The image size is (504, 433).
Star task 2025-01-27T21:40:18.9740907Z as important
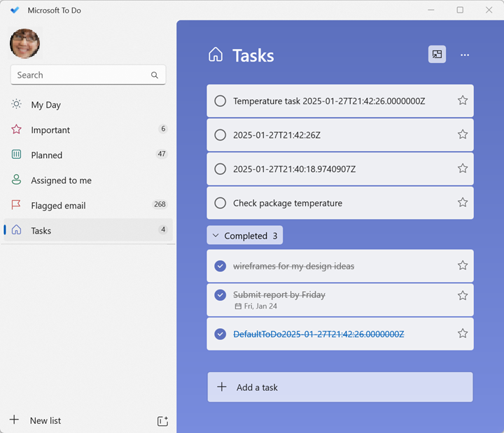point(463,169)
